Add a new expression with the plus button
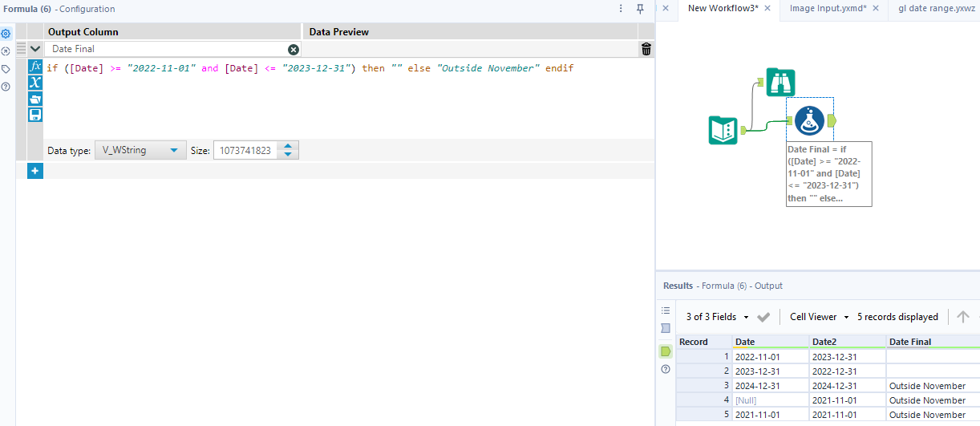The height and width of the screenshot is (426, 980). point(35,171)
